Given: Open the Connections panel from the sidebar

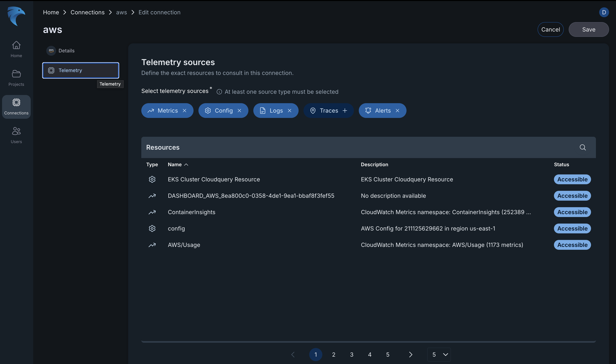Looking at the screenshot, I should pos(16,106).
